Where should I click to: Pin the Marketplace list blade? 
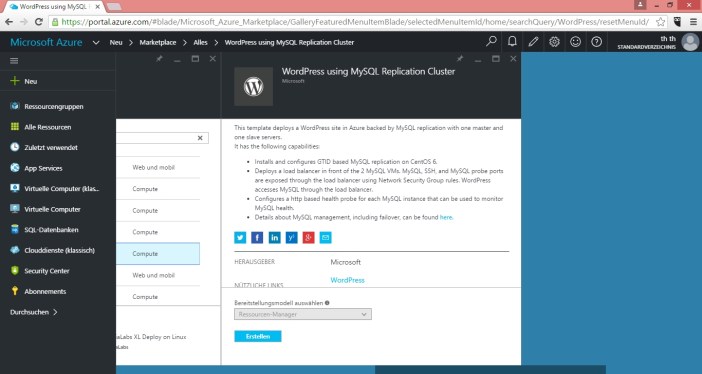point(159,59)
